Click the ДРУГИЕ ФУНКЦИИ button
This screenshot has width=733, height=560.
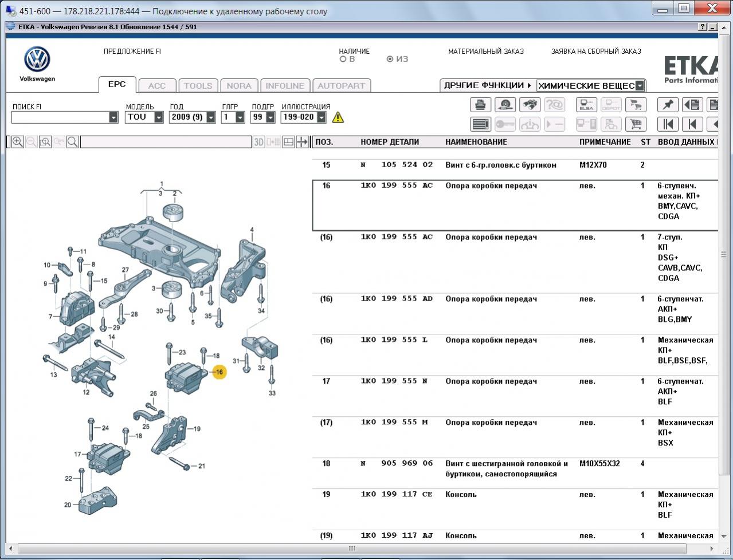point(488,85)
